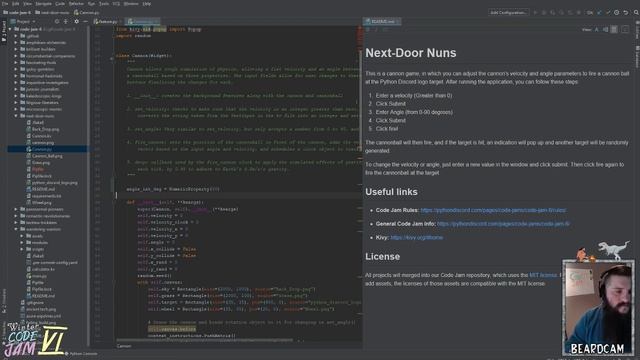Hide the Project panel with minus icon
The width and height of the screenshot is (640, 360).
click(x=85, y=21)
